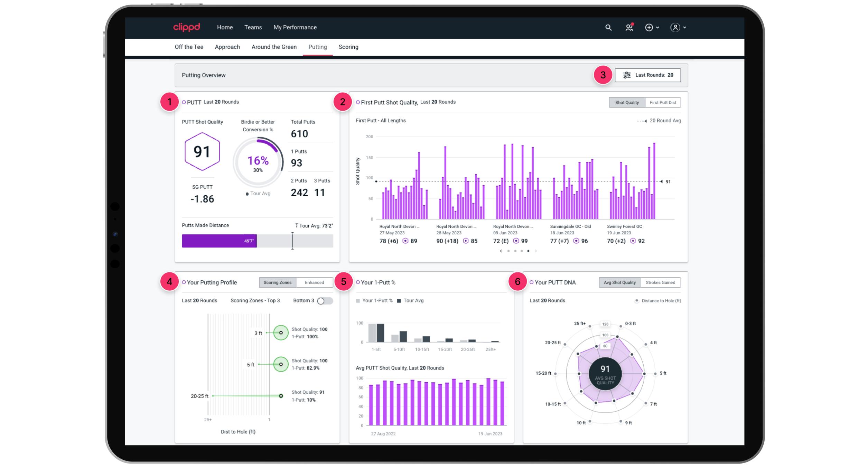Switch to First Putt Dist view
Screen dimensions: 868x467
pos(663,102)
